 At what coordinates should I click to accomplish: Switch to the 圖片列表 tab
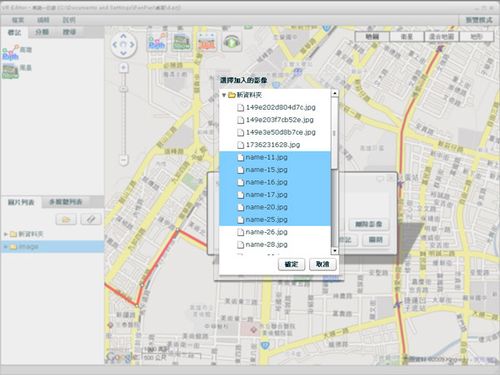pos(21,202)
